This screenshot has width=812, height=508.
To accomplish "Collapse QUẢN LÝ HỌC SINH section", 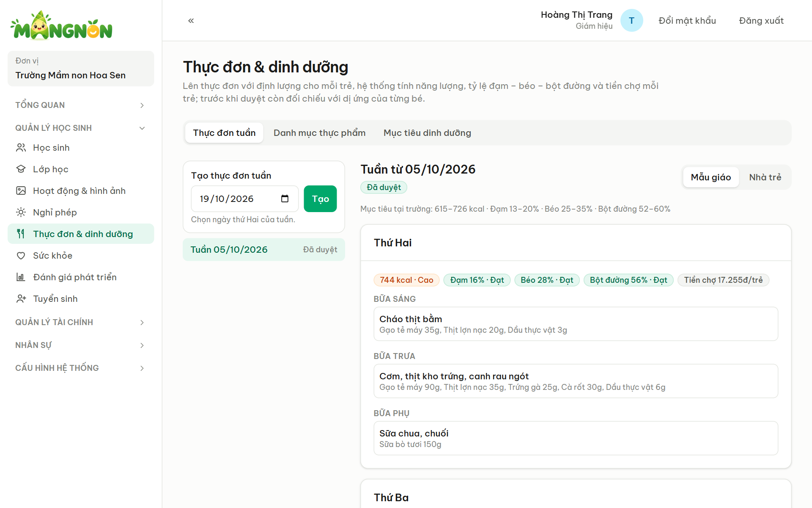I will click(80, 128).
